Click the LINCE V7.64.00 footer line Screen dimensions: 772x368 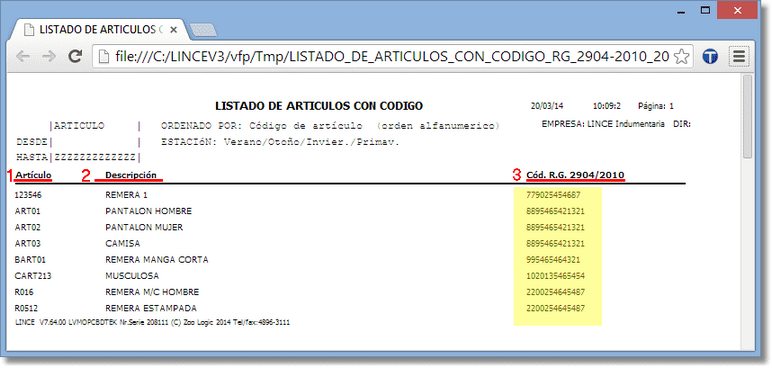(x=152, y=323)
